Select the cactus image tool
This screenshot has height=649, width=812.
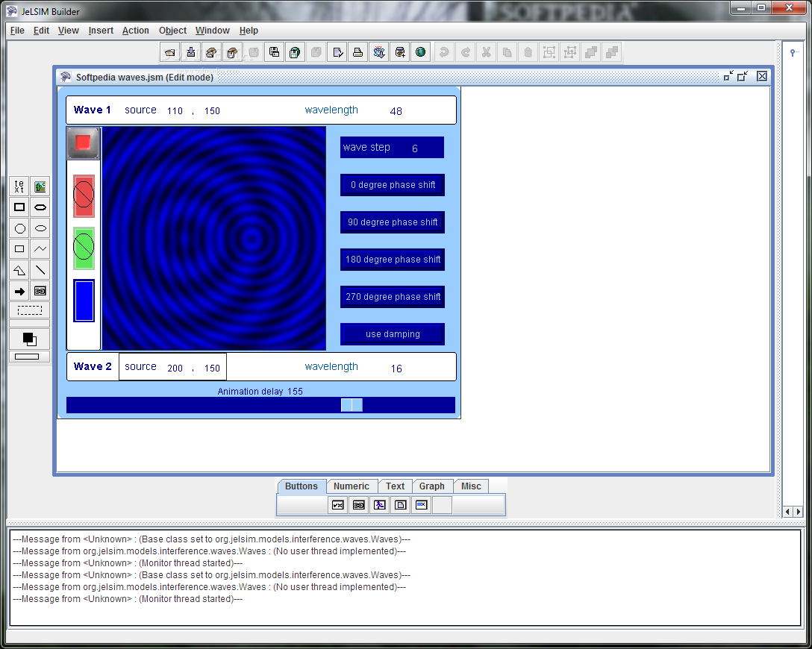[40, 186]
